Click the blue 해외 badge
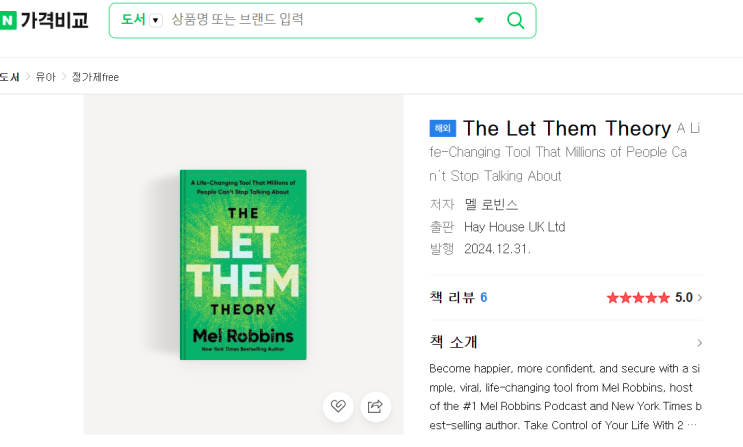743x447 pixels. (442, 129)
